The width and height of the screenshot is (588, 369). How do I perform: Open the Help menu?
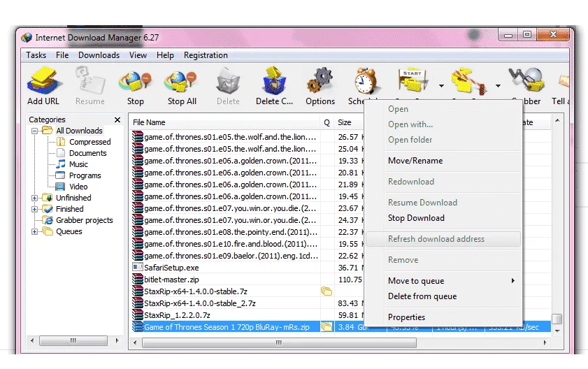point(165,55)
